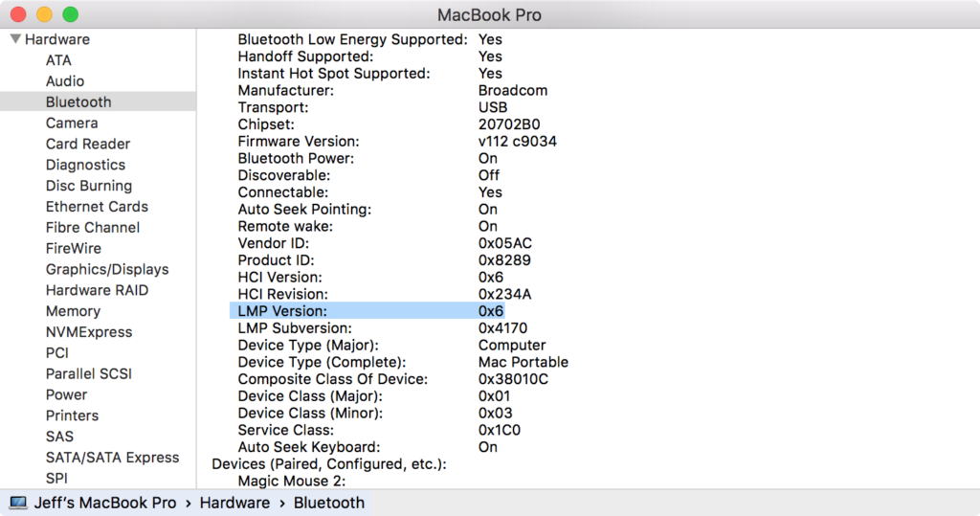Screen dimensions: 980x516
Task: Click Bluetooth in the bottom path bar
Action: [x=328, y=503]
